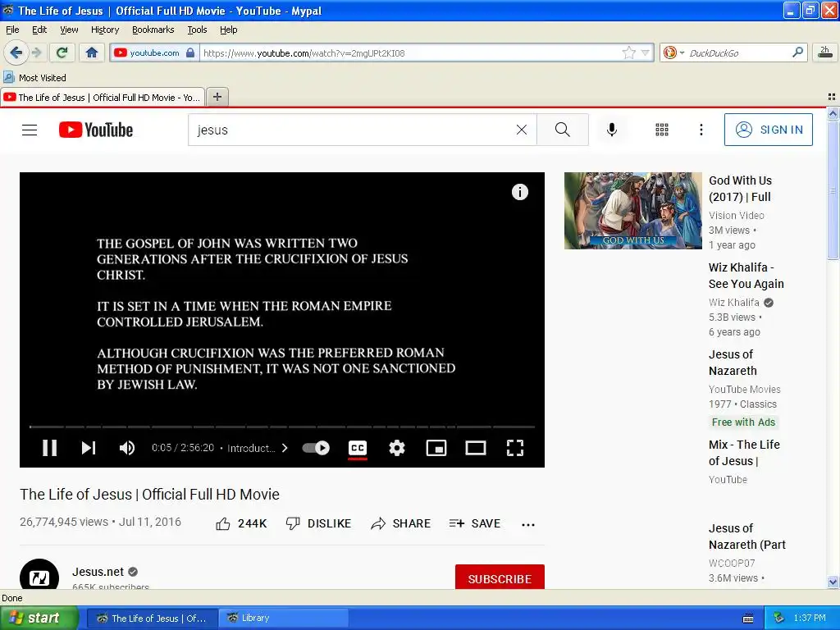This screenshot has width=840, height=630.
Task: Open Jesus of Nazareth 1977 movie
Action: tap(733, 363)
